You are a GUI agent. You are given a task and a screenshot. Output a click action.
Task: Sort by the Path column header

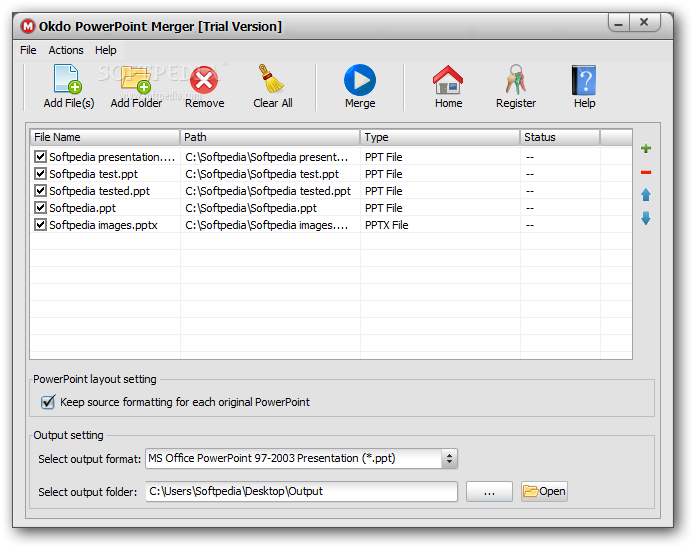[270, 137]
